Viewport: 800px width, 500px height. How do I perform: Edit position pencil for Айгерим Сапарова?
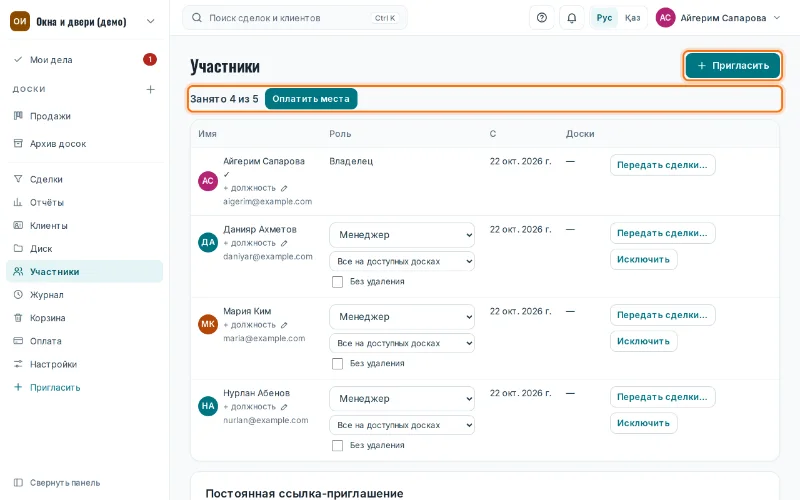pos(284,188)
